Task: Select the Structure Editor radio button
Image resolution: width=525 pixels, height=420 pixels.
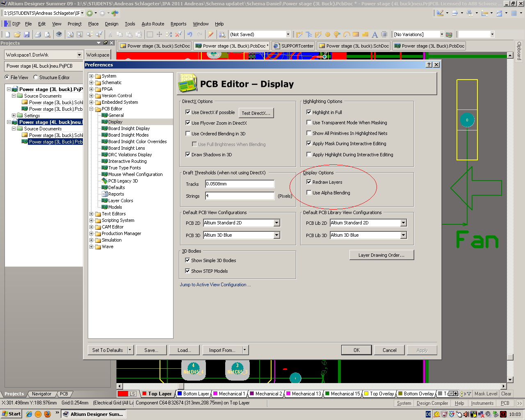Action: (x=36, y=77)
